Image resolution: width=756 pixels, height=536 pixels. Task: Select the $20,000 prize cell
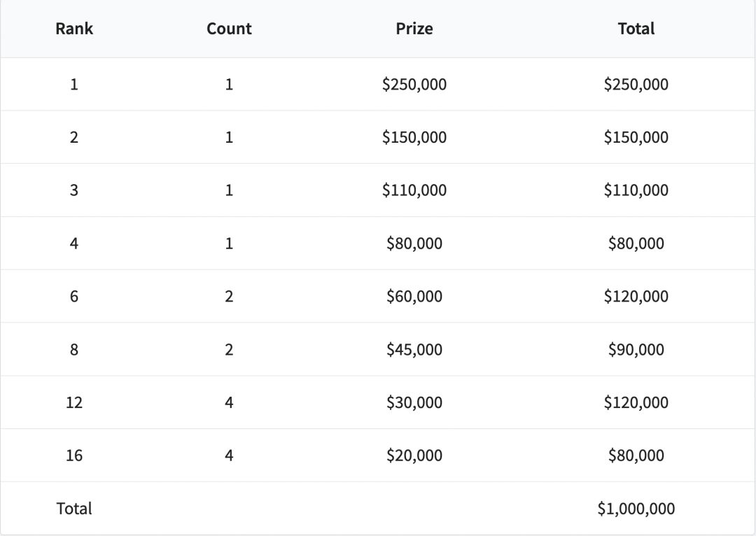click(414, 456)
